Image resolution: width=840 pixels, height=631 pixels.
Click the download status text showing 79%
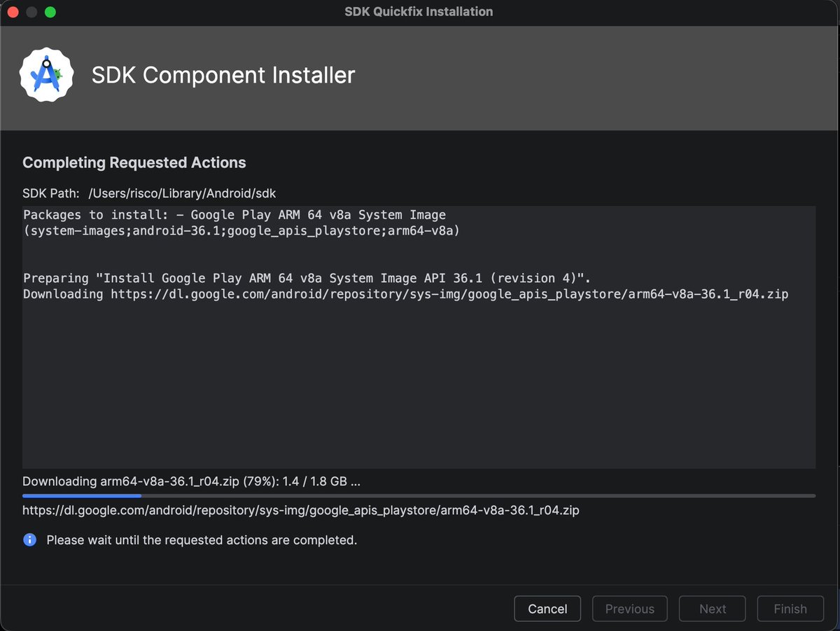(191, 482)
